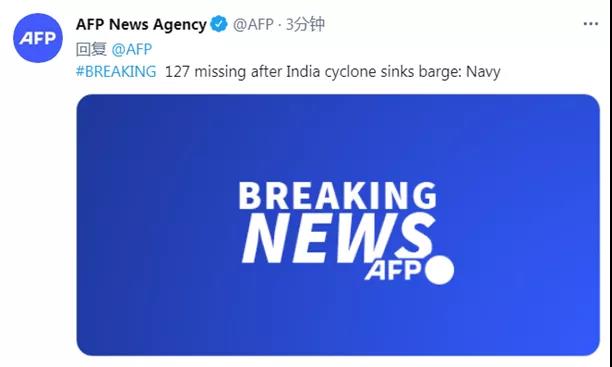612x367 pixels.
Task: Click the word BREAKING in the image
Action: pos(338,196)
